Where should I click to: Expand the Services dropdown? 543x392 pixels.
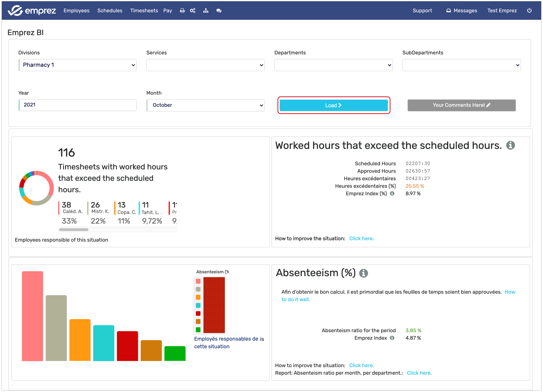point(205,65)
